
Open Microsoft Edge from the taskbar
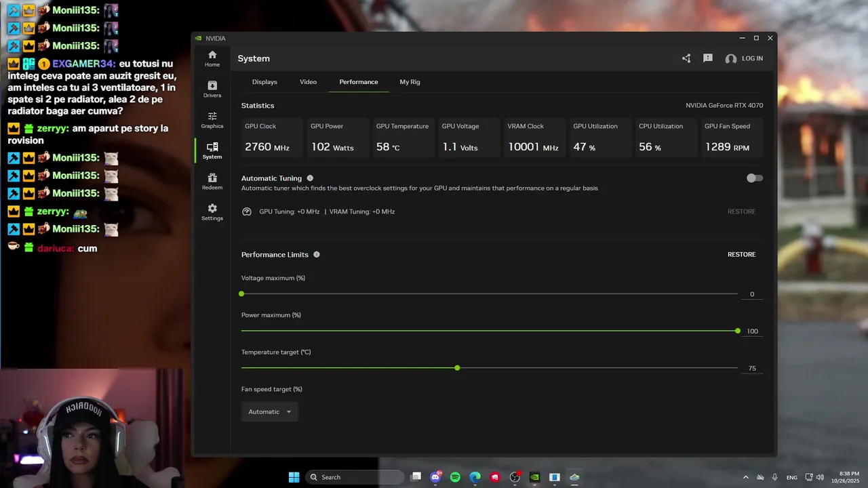[x=475, y=477]
